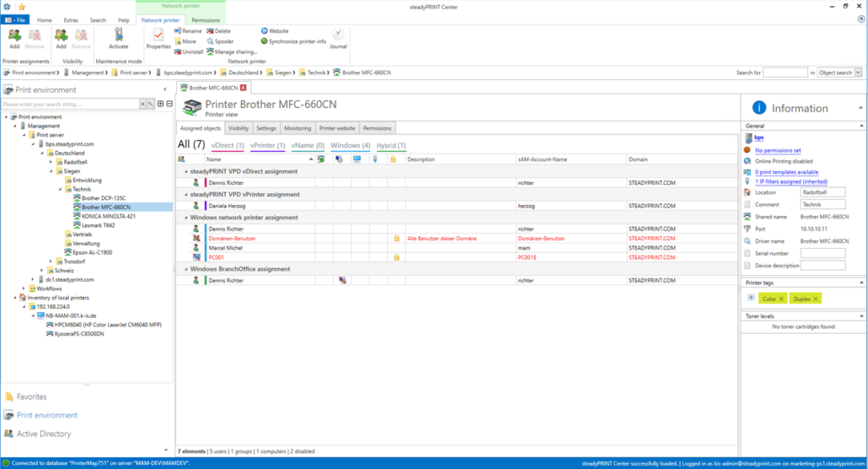Open the Journal
Screen dimensions: 868x469
pos(338,39)
